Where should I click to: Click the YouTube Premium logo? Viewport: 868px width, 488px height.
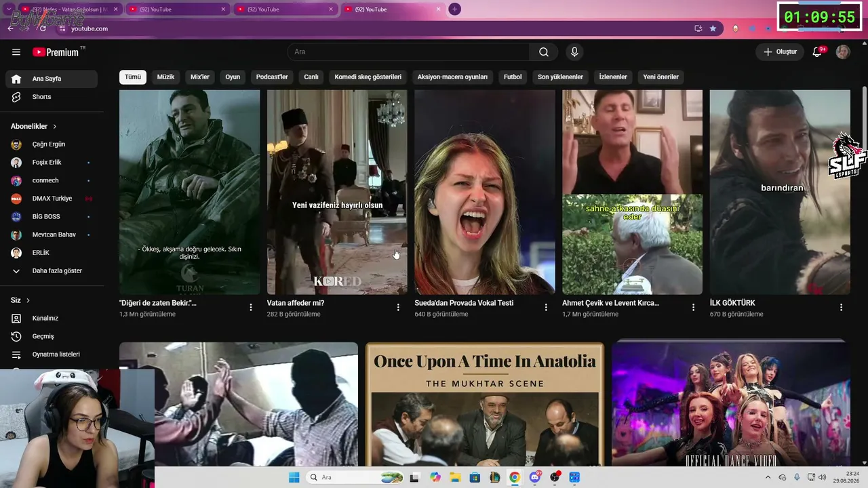point(56,52)
